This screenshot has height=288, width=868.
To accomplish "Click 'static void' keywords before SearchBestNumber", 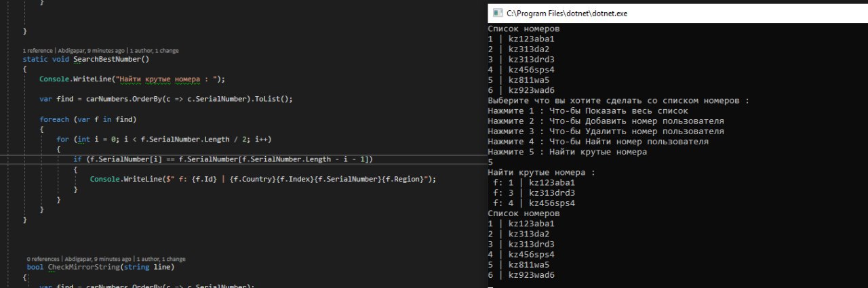I will pyautogui.click(x=45, y=59).
